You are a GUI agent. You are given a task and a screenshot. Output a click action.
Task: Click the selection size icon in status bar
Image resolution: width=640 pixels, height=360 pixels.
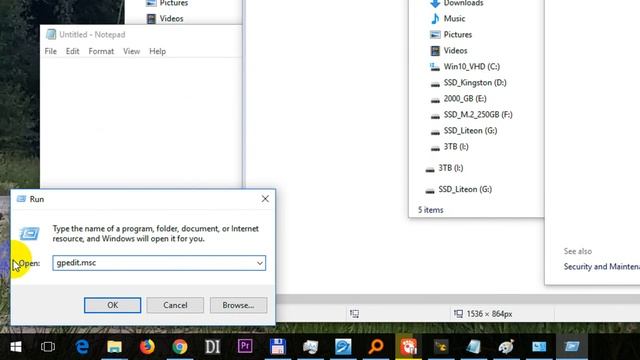pos(354,313)
